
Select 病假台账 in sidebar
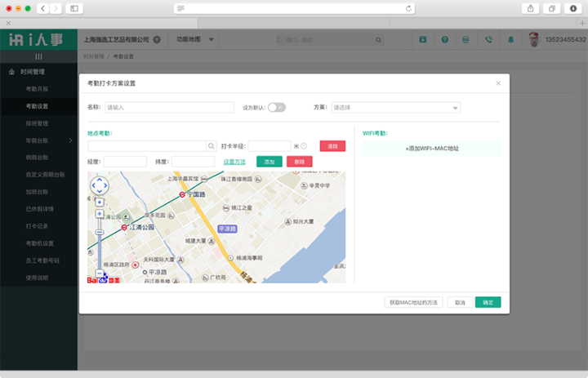(37, 158)
